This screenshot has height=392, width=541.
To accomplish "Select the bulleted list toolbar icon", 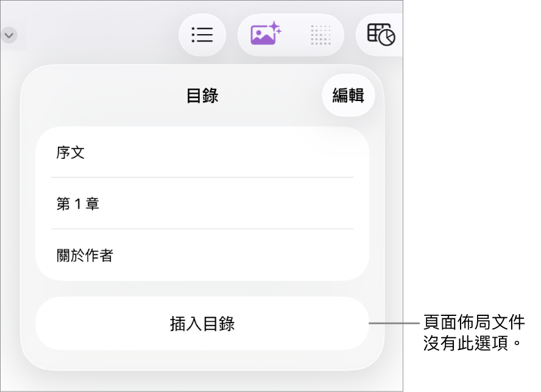I will [202, 35].
